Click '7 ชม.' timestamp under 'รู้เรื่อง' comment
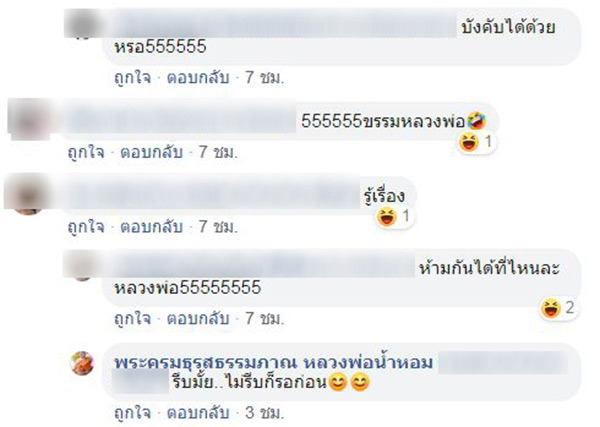This screenshot has width=600, height=427. coord(218,227)
